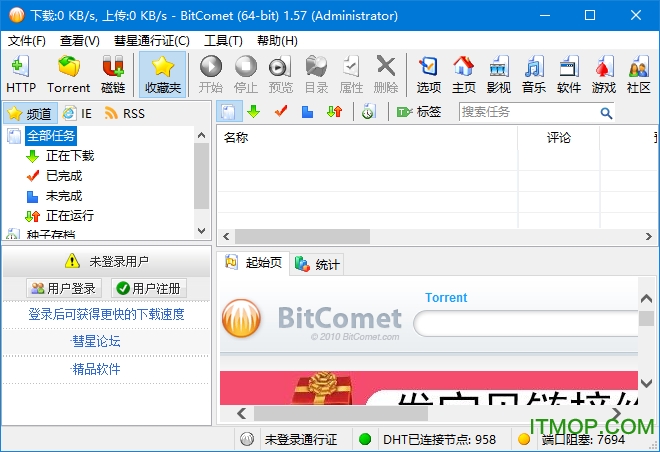Open the Software (软件) toolbar icon
The height and width of the screenshot is (452, 660).
[569, 75]
